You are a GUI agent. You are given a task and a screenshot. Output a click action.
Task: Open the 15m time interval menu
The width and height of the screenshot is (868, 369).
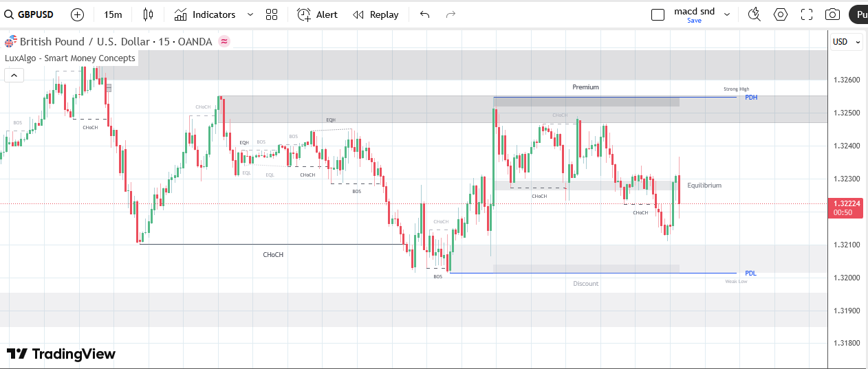click(x=113, y=14)
